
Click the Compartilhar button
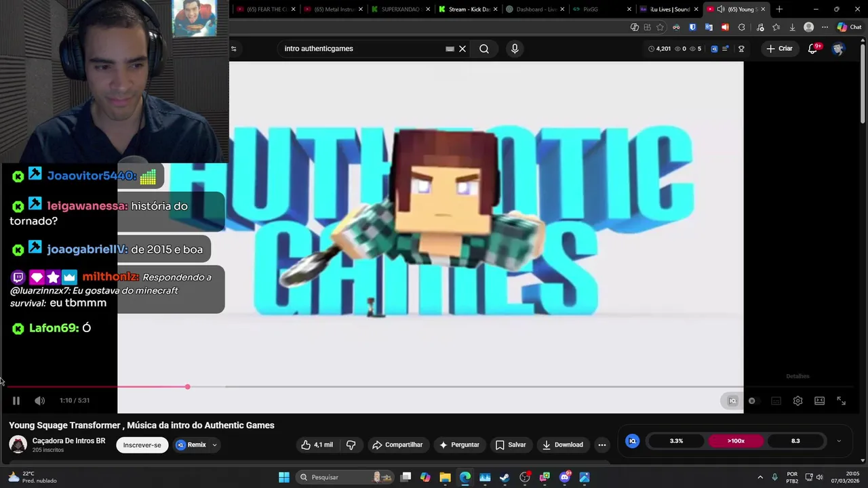[397, 445]
